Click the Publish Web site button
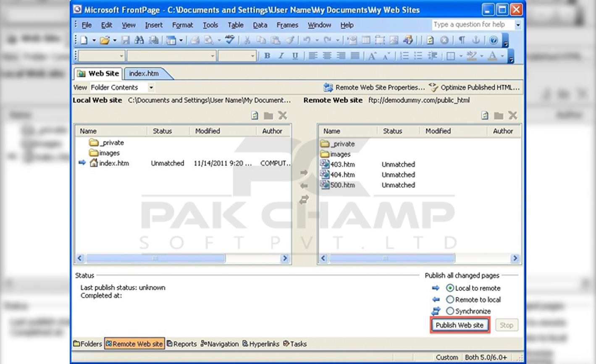Image resolution: width=596 pixels, height=364 pixels. pos(459,325)
